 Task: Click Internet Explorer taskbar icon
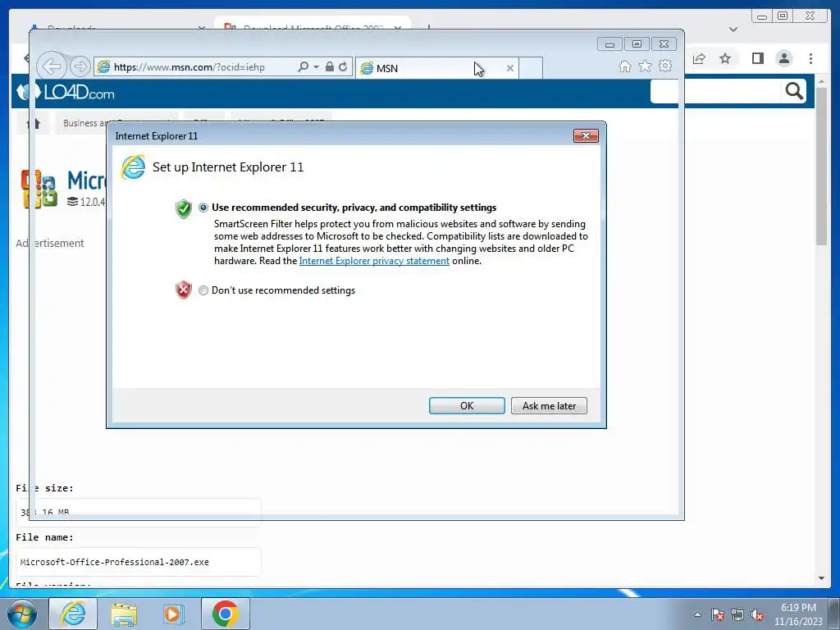click(x=73, y=614)
